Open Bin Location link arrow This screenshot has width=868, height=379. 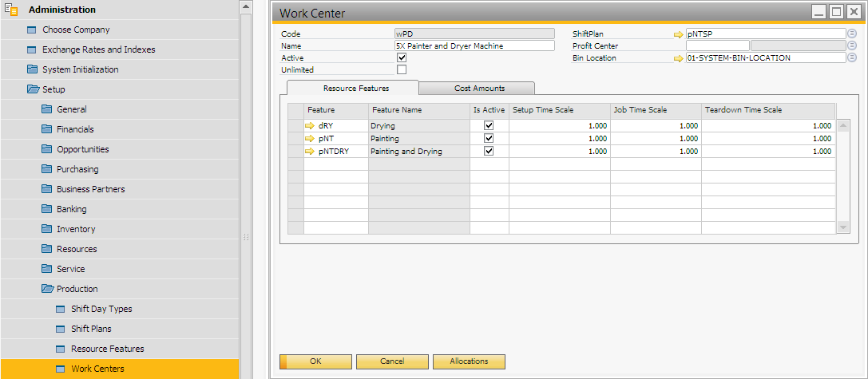tap(679, 58)
